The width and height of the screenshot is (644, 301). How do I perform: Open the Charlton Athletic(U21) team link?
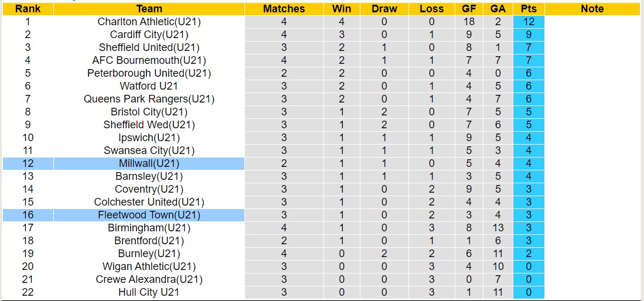[149, 22]
